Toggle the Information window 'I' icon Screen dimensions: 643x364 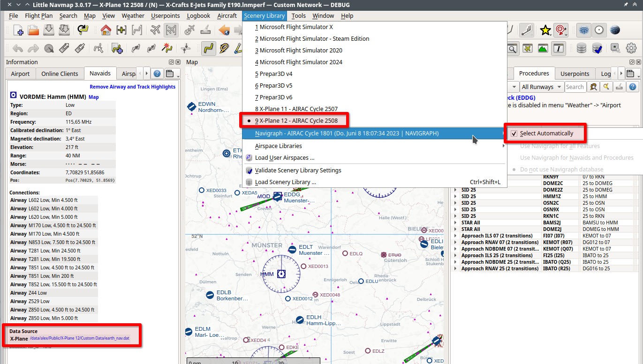tap(558, 48)
